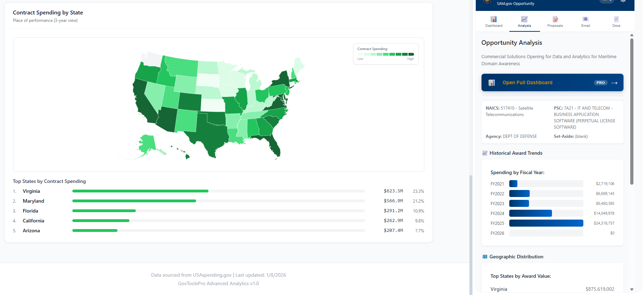The width and height of the screenshot is (644, 295).
Task: Click the arrow icon on Open Full Dashboard
Action: coord(614,82)
